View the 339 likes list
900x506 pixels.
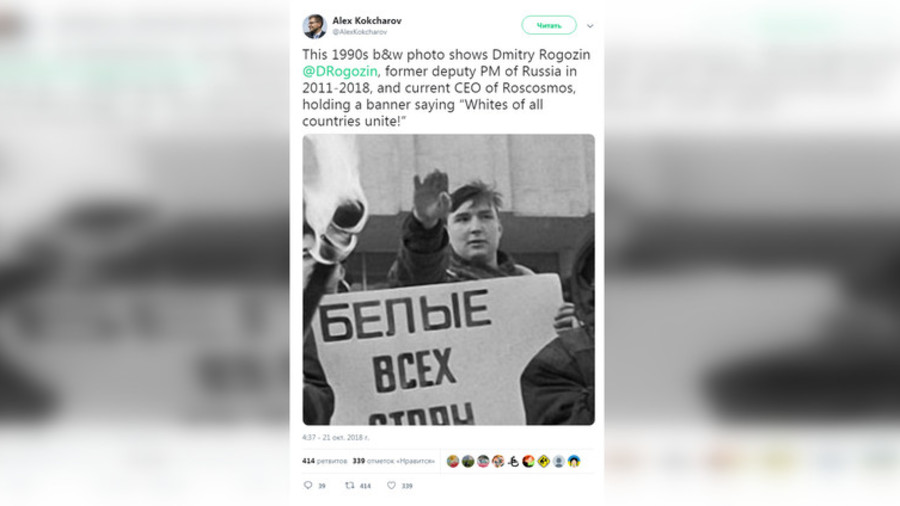393,461
